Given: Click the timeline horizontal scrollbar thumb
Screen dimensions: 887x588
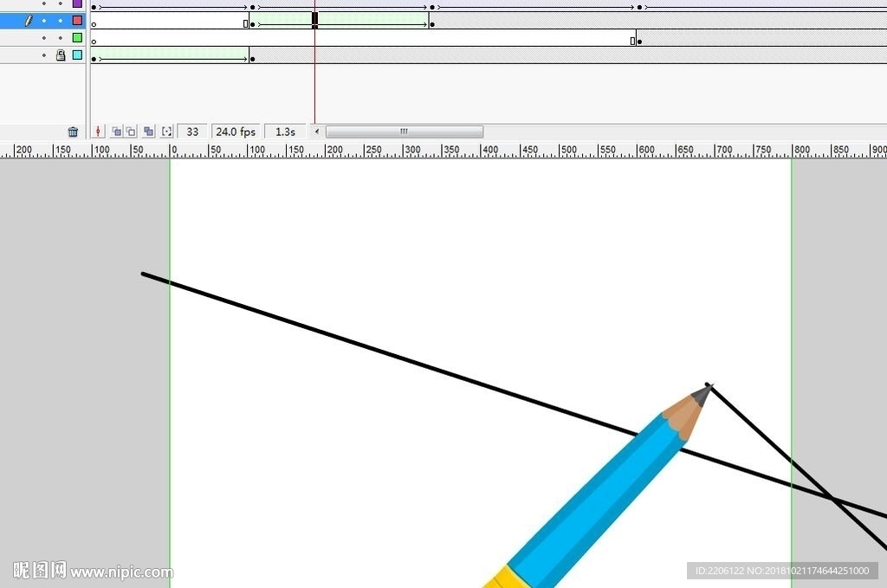Looking at the screenshot, I should pos(405,132).
